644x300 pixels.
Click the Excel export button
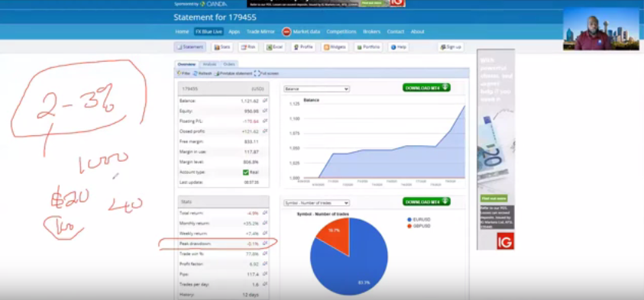tap(274, 47)
